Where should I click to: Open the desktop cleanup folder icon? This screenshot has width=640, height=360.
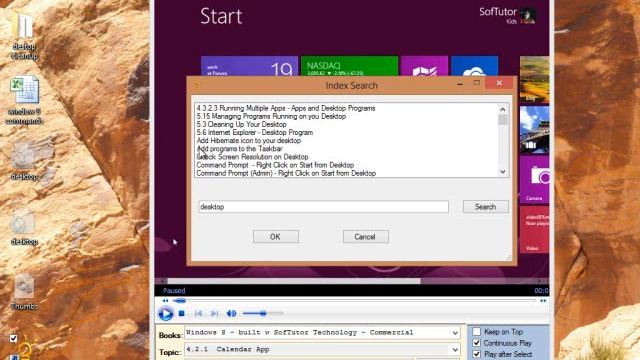(24, 35)
